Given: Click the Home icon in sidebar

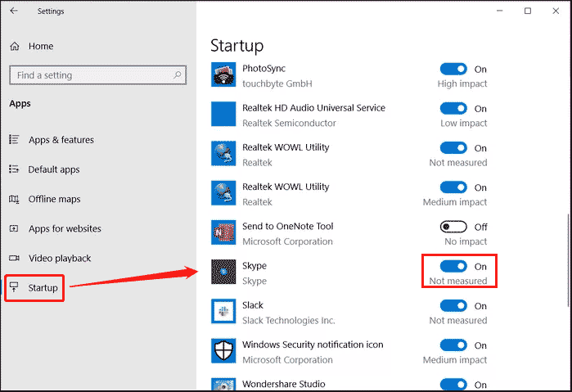Looking at the screenshot, I should tap(15, 47).
